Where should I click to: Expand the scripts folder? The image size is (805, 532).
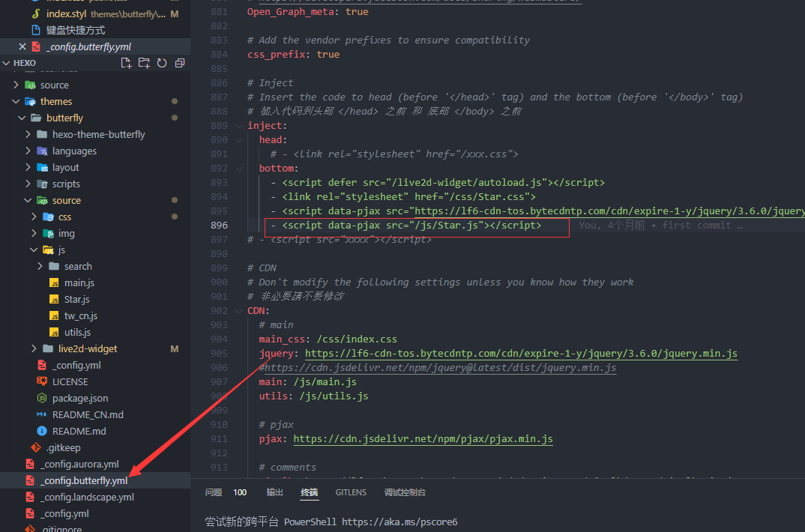28,184
